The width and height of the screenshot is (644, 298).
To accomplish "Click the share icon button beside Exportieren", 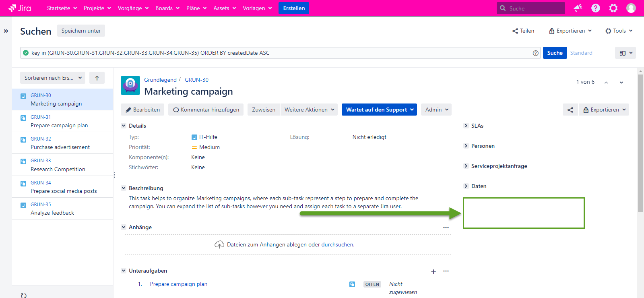I will pyautogui.click(x=570, y=110).
